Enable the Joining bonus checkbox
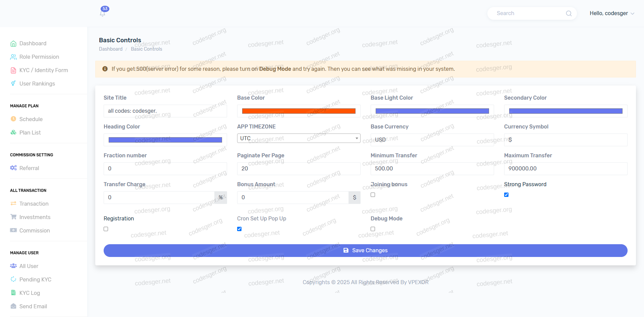The image size is (644, 317). click(373, 195)
